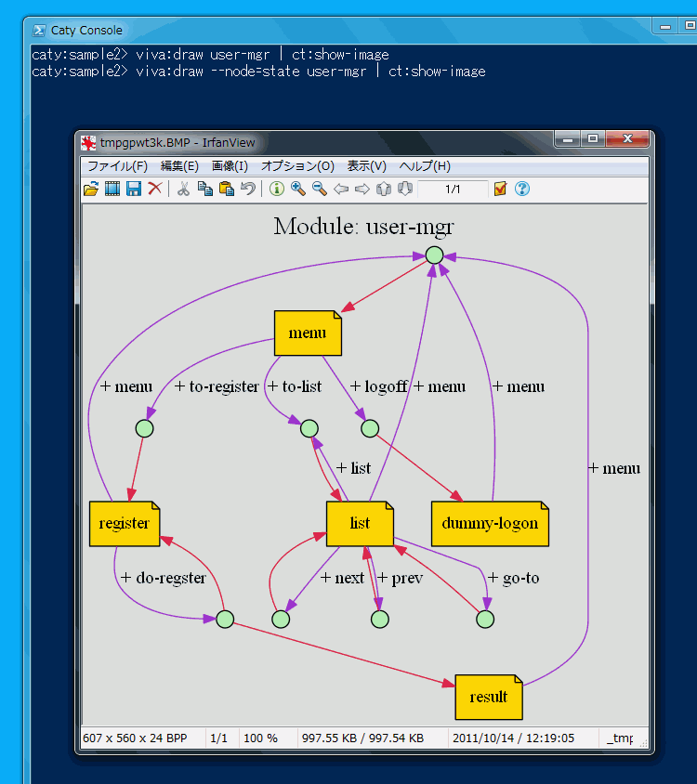Go to previous image with left arrow
This screenshot has width=697, height=784.
point(341,189)
